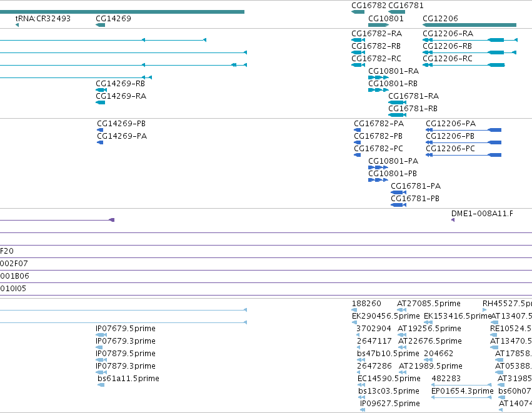Select EST 482283

446,379
